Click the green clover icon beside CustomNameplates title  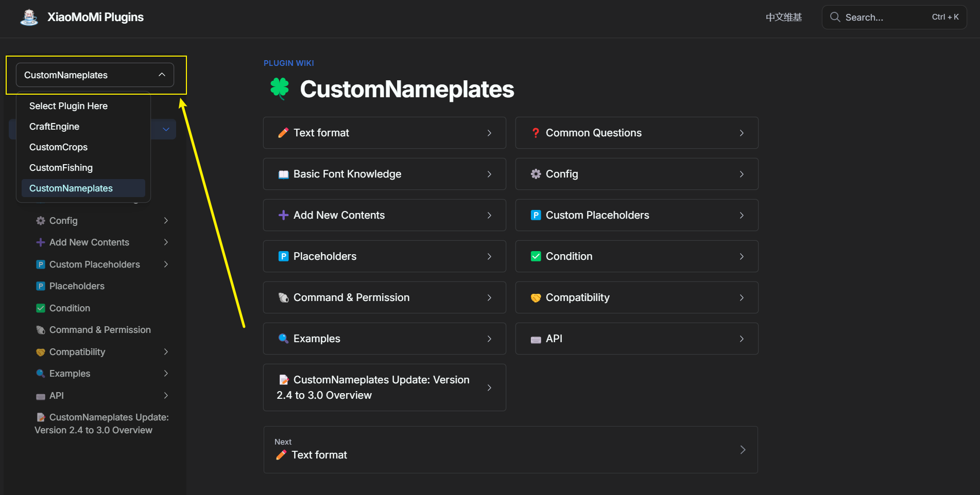280,89
